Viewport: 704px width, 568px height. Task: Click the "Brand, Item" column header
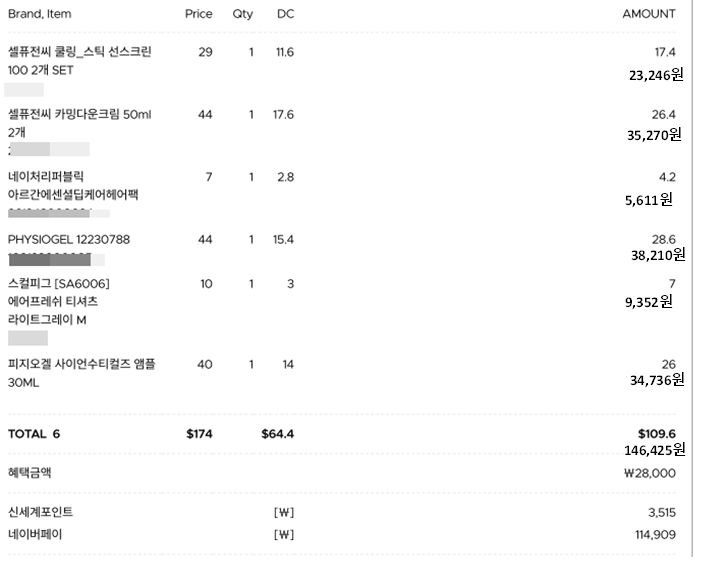pyautogui.click(x=40, y=14)
